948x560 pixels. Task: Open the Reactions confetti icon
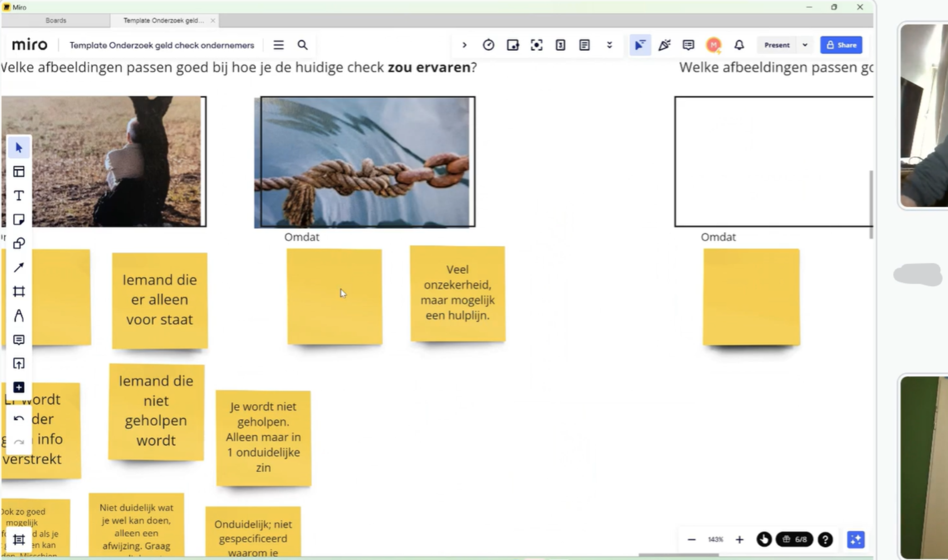[664, 45]
